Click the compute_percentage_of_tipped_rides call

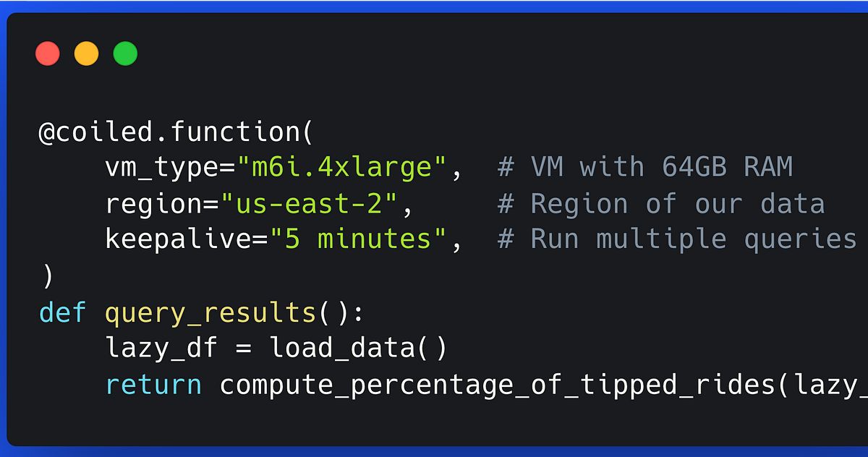(498, 385)
